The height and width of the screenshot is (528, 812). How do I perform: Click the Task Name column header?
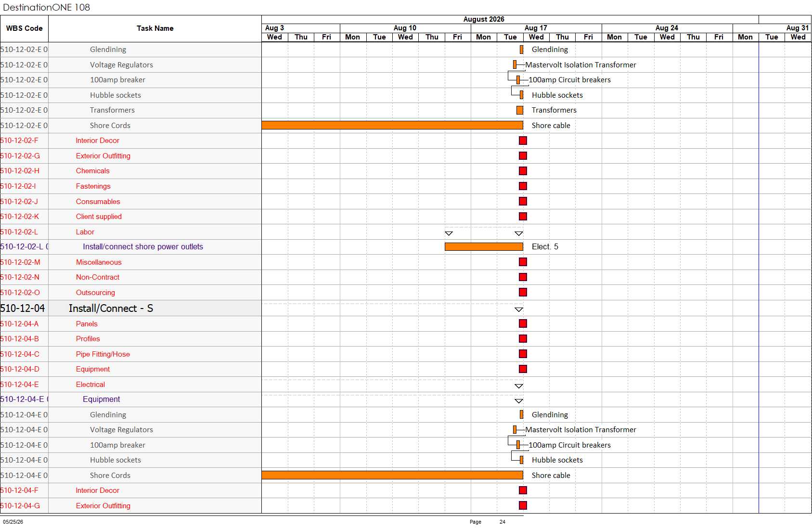[155, 28]
